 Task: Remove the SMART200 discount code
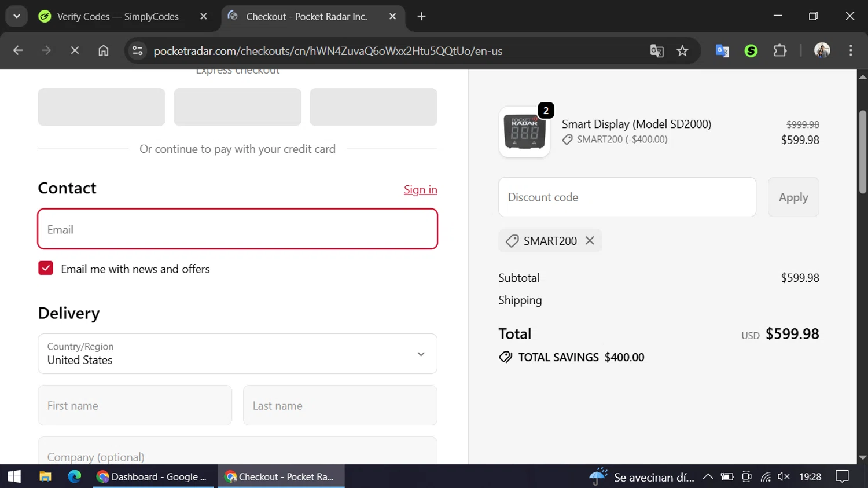pos(590,241)
